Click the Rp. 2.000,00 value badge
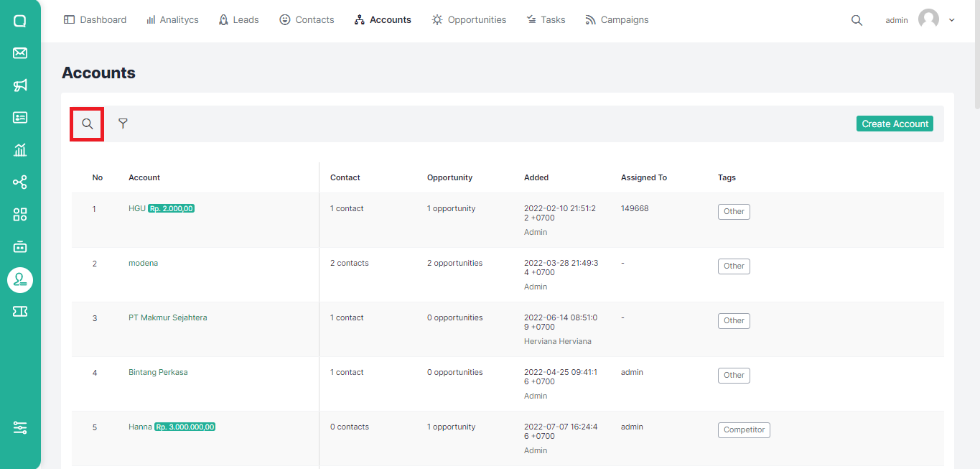The image size is (980, 469). [x=171, y=208]
